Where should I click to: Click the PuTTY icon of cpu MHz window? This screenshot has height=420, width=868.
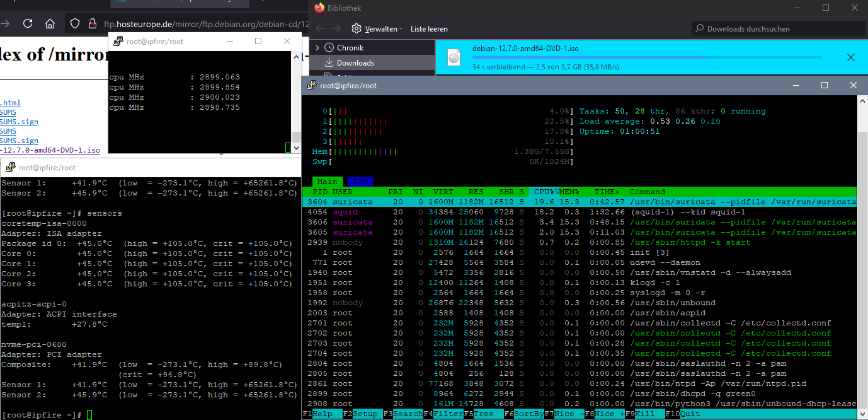click(118, 42)
